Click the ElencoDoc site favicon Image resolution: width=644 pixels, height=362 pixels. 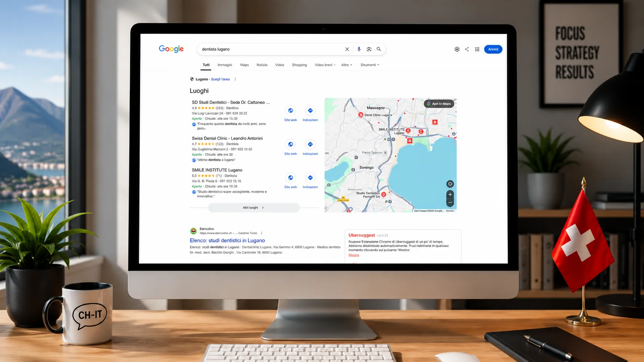tap(193, 231)
